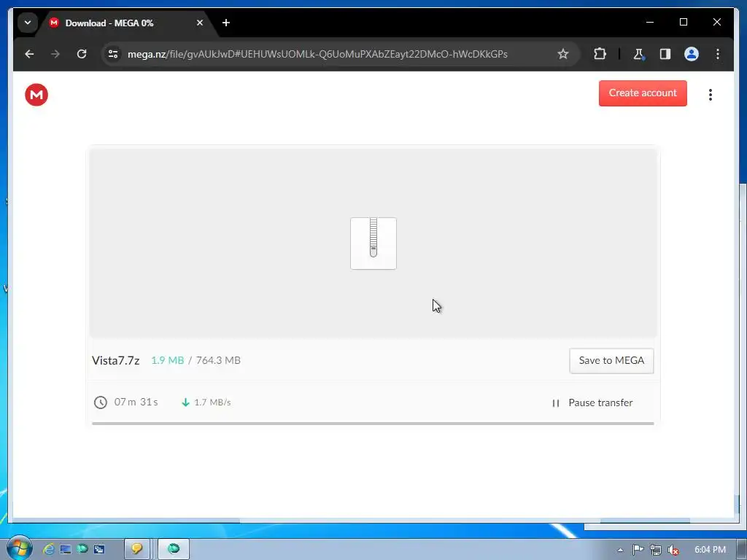This screenshot has height=560, width=747.
Task: Go back to the previous page
Action: click(x=29, y=54)
